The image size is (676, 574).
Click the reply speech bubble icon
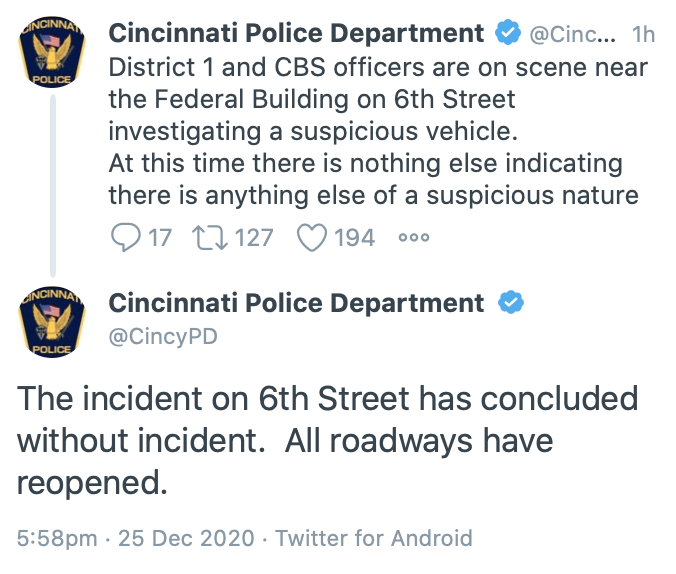124,238
